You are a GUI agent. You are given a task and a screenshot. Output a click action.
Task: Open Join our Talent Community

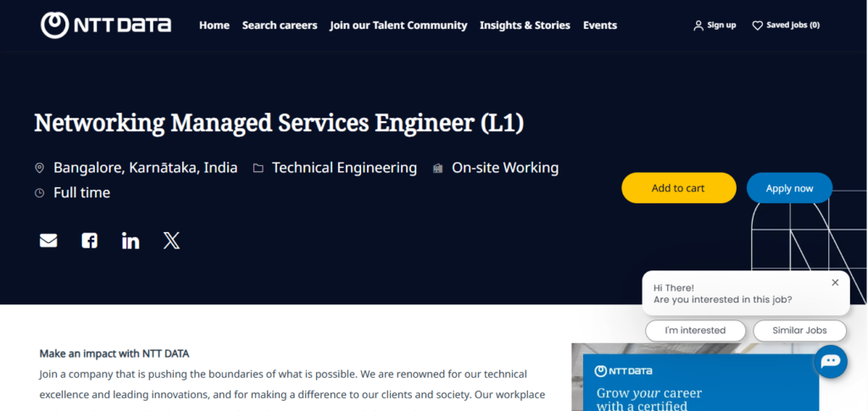coord(398,25)
